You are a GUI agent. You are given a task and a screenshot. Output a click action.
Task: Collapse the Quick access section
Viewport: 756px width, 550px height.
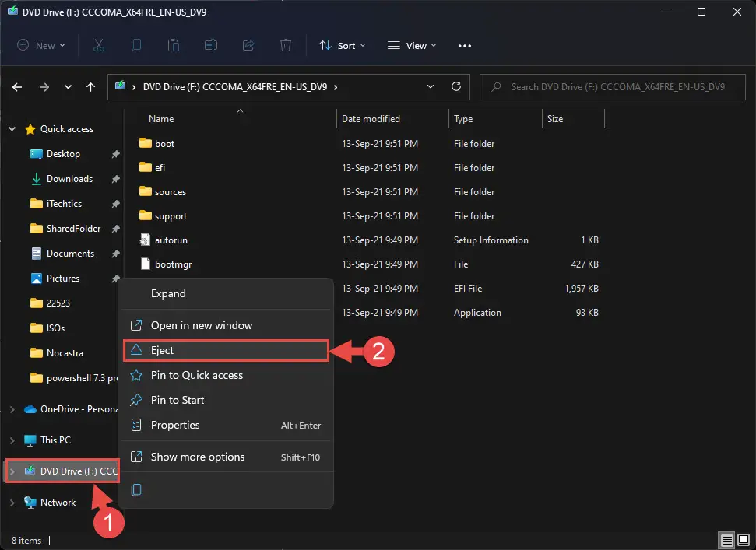coord(12,128)
